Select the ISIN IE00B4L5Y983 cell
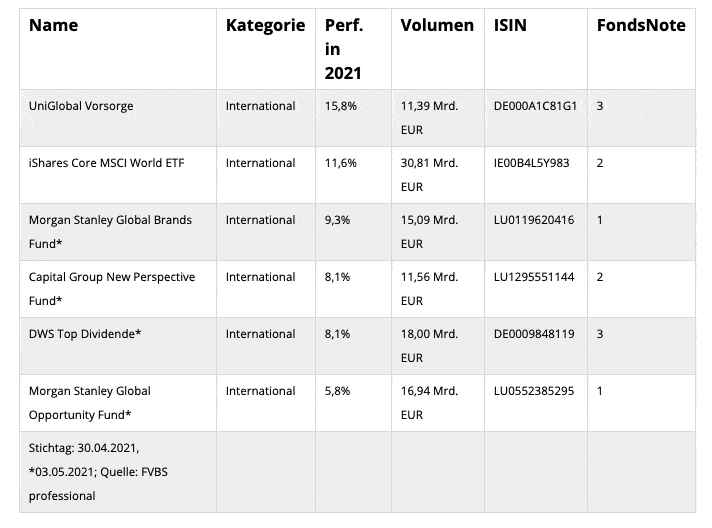Screen dimensions: 712x528 [531, 163]
